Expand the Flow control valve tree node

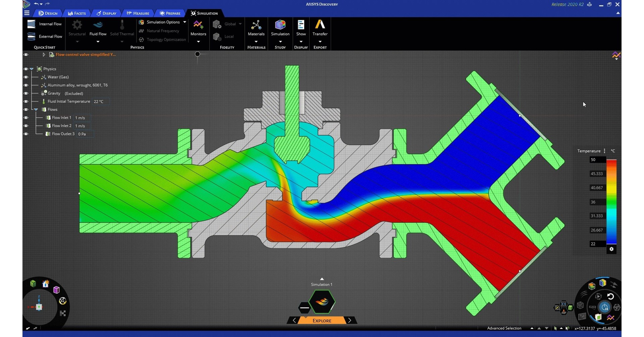(44, 54)
